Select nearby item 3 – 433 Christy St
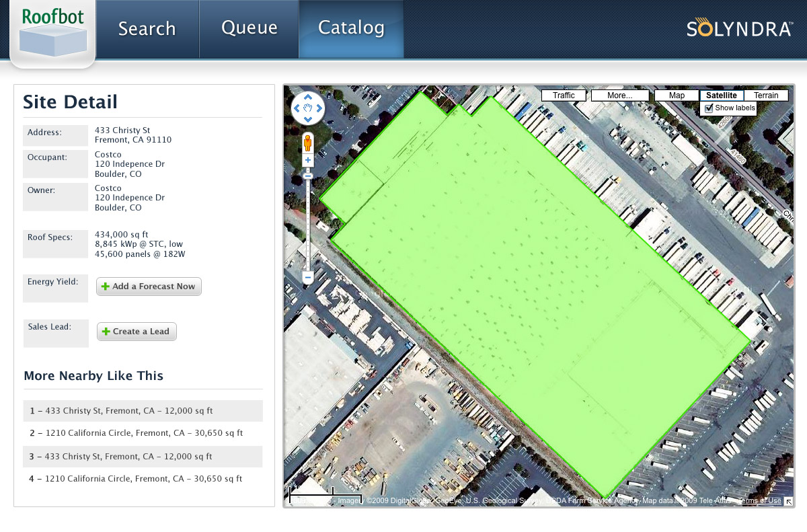The height and width of the screenshot is (532, 807). 143,456
